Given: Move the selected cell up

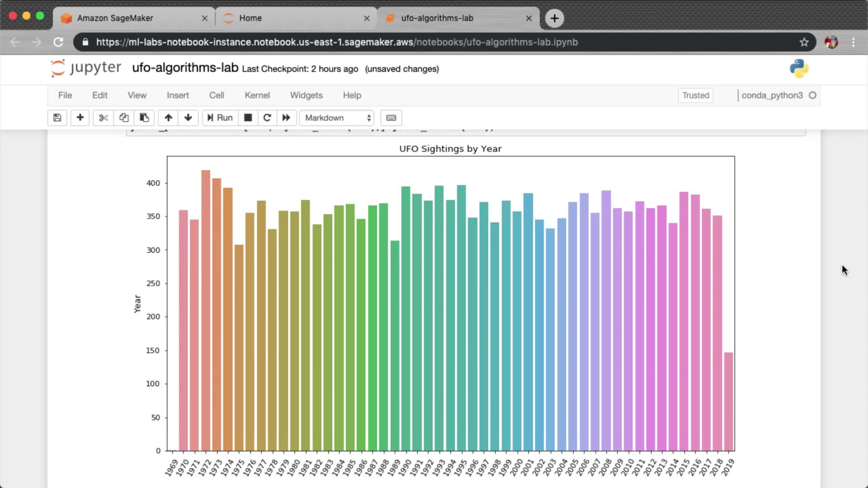Looking at the screenshot, I should coord(168,118).
